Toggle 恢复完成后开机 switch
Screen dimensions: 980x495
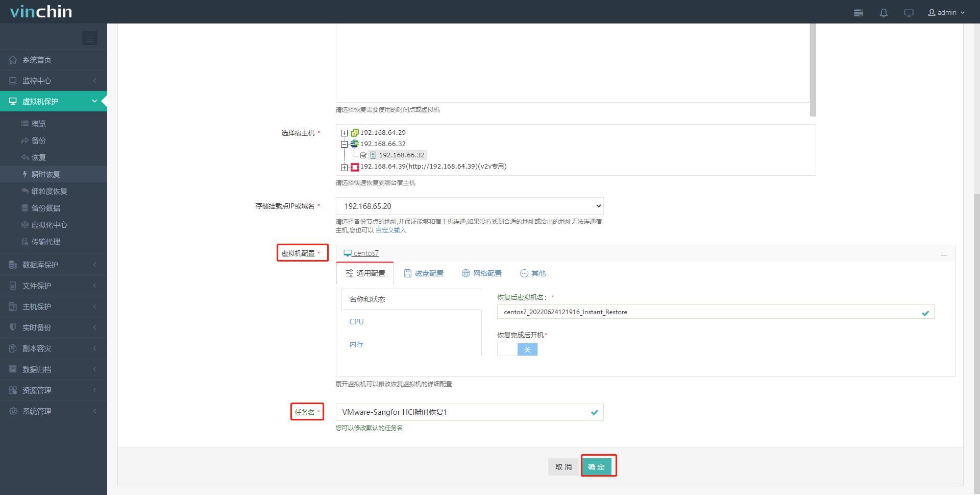(x=518, y=349)
